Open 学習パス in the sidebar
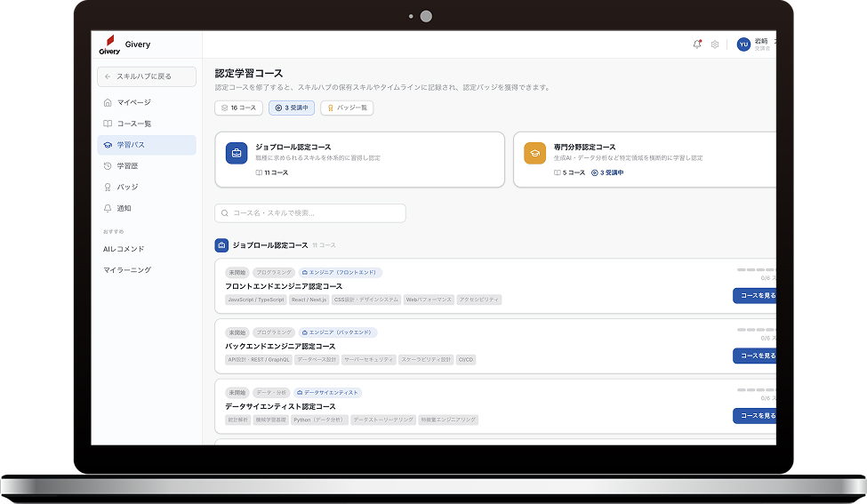This screenshot has width=867, height=504. [147, 145]
